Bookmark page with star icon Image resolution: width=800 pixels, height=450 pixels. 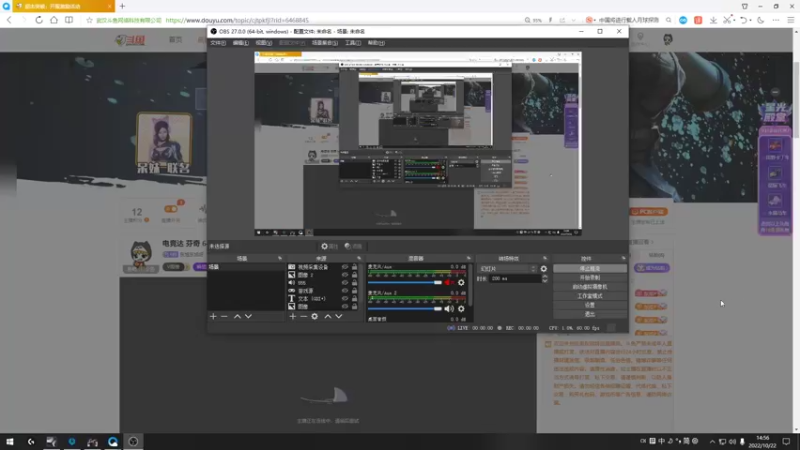tap(89, 20)
